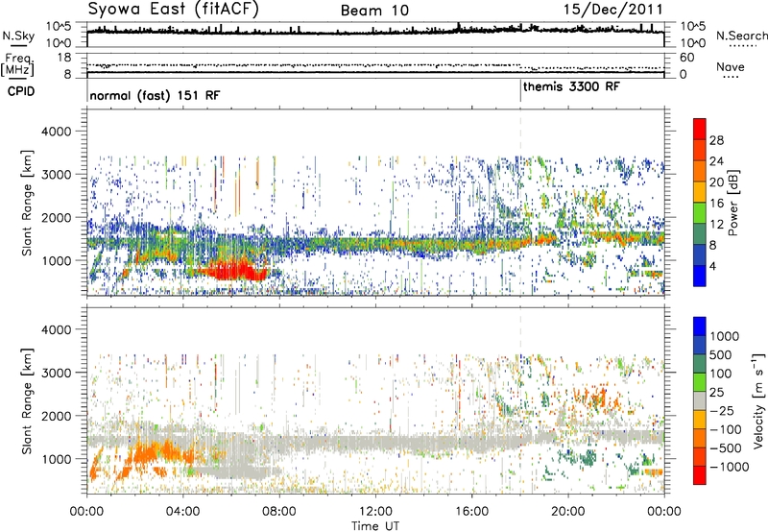Pick the yellow 16–20 dB Power colorbar segment

[700, 192]
